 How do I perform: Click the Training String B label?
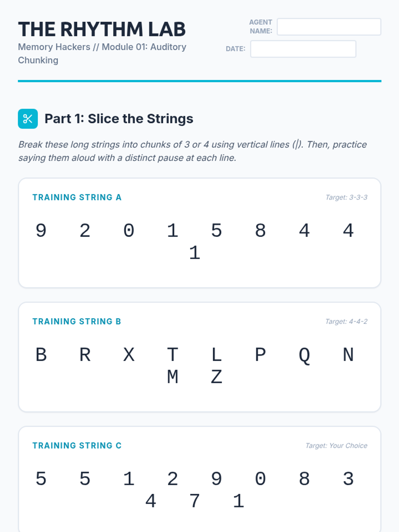tap(76, 322)
